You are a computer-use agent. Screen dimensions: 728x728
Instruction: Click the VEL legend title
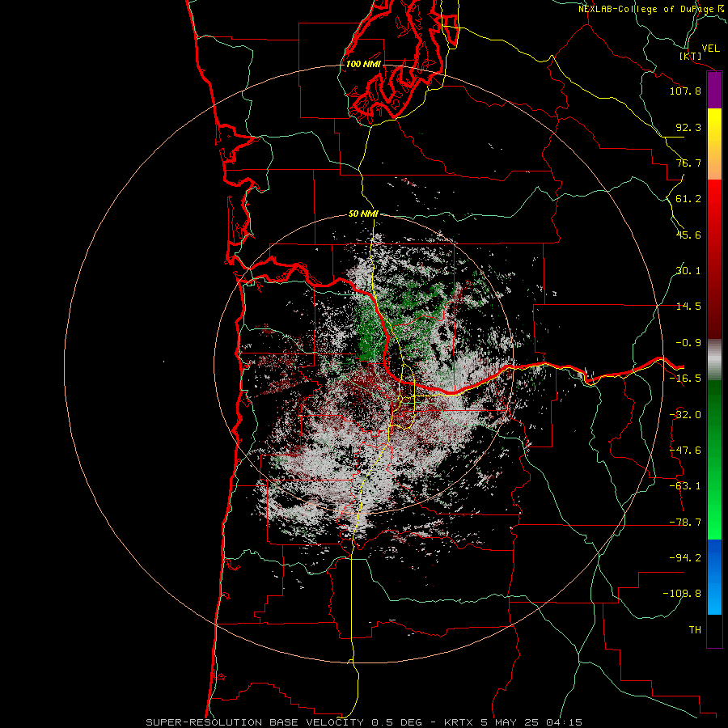click(710, 48)
